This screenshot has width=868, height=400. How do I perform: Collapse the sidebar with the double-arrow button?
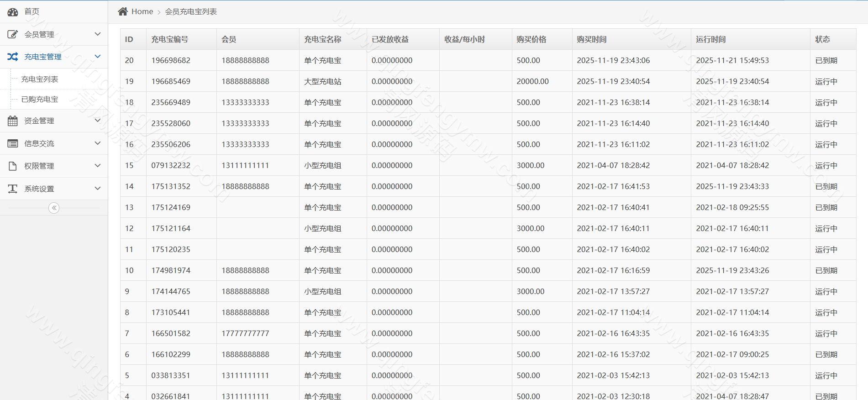(x=54, y=208)
